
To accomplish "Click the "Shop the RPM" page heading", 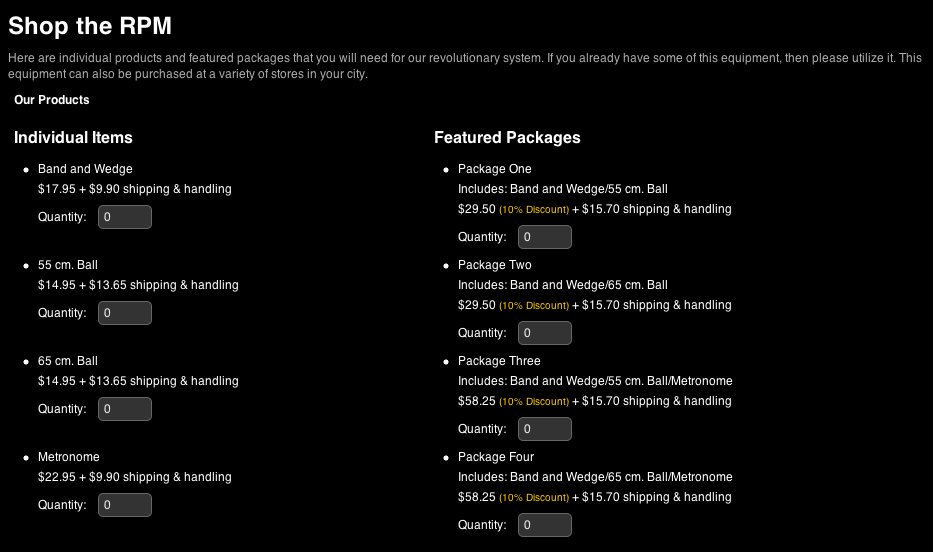I will (89, 26).
